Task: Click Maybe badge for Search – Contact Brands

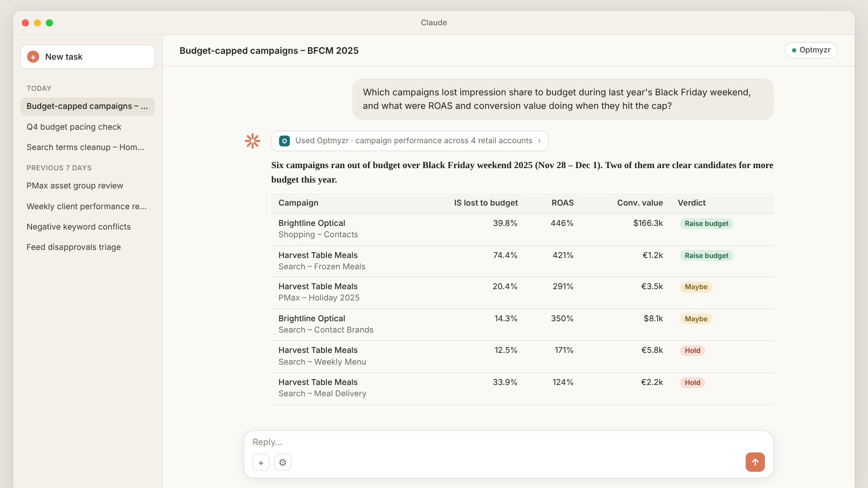Action: pyautogui.click(x=696, y=319)
